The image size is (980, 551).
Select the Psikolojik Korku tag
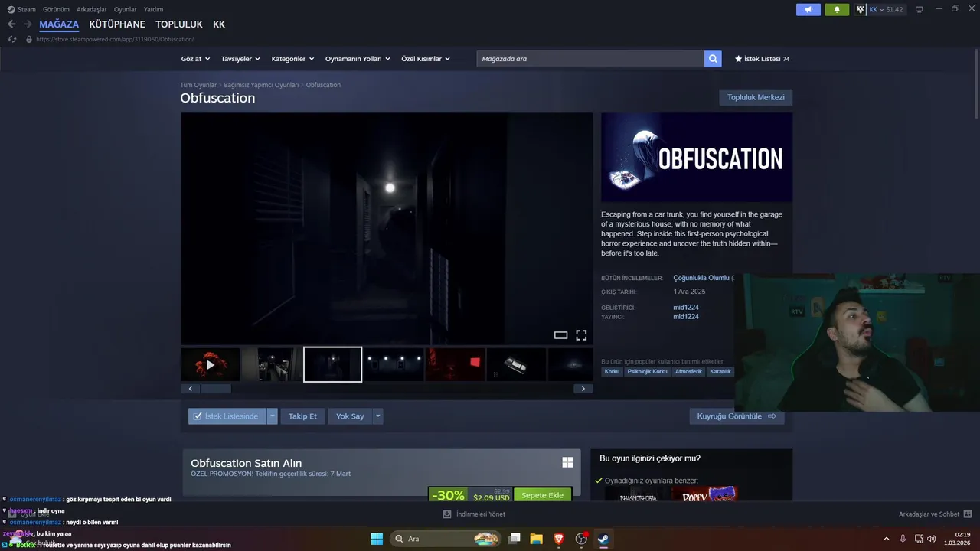coord(647,371)
